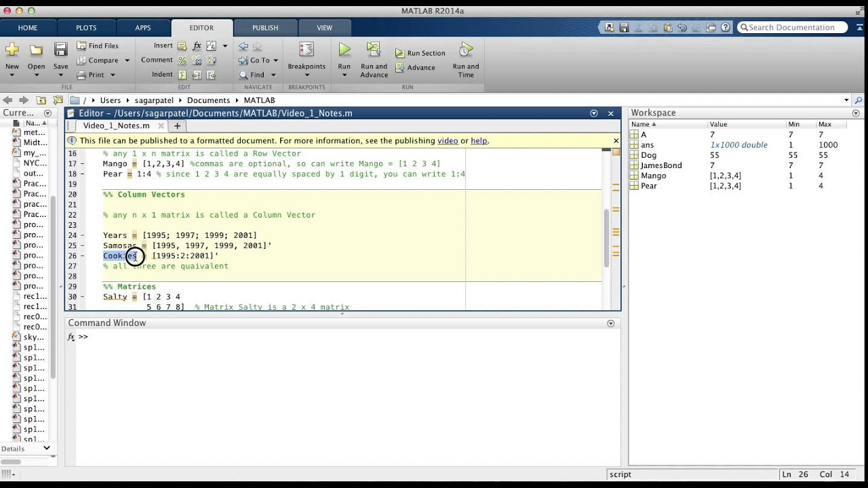Expand the Print dropdown
Image resolution: width=868 pixels, height=488 pixels.
coord(113,75)
